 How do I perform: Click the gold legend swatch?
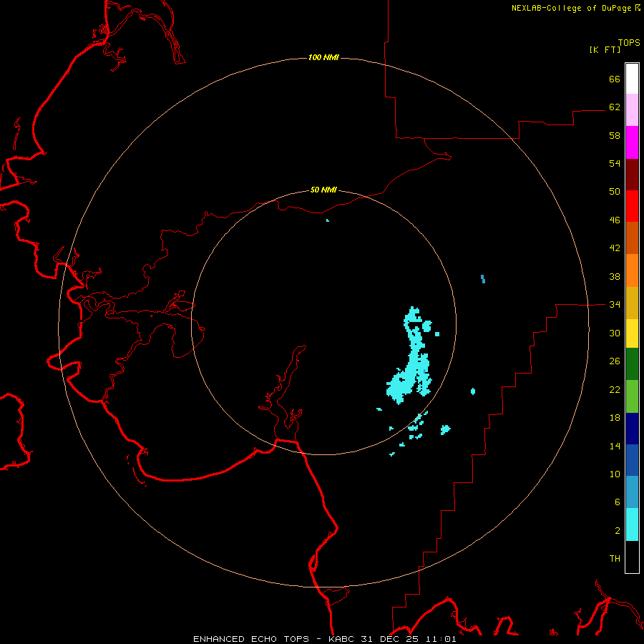[632, 303]
